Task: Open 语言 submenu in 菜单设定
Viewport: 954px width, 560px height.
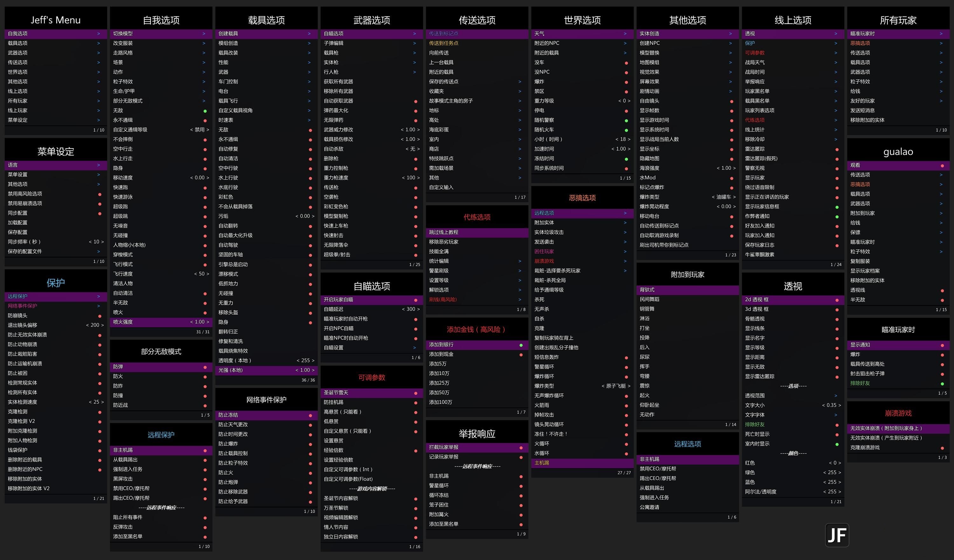Action: coord(56,165)
